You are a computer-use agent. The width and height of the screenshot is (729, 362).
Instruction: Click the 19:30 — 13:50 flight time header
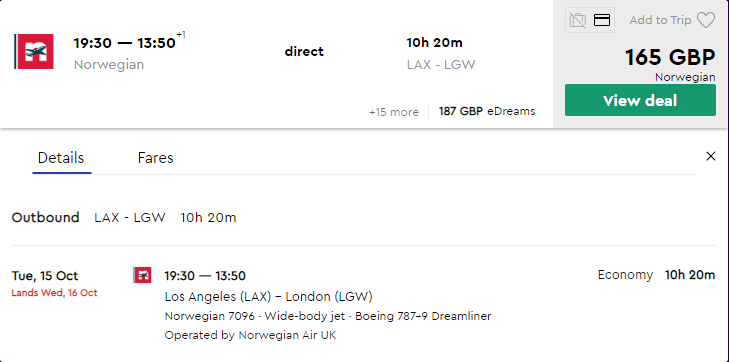tap(125, 43)
